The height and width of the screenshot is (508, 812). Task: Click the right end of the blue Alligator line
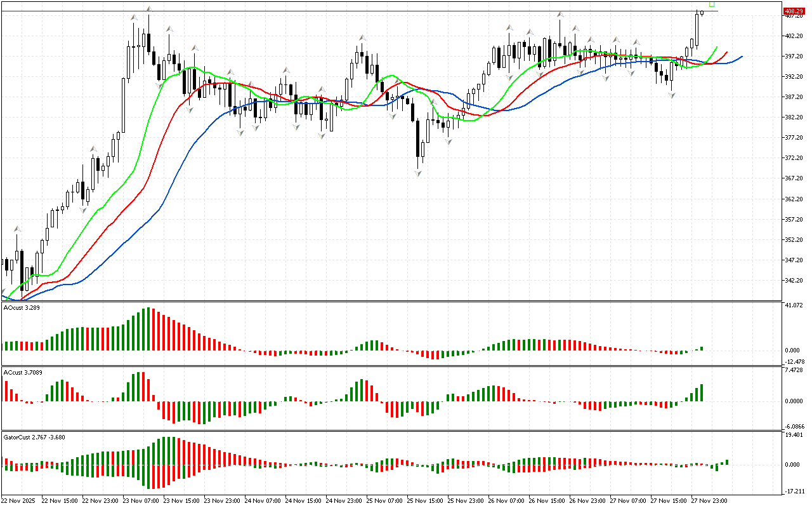[741, 57]
